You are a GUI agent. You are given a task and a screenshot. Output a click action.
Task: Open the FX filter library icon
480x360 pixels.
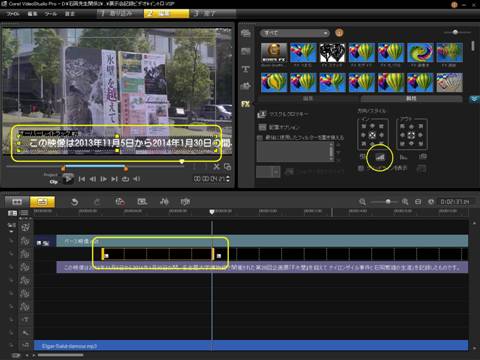click(x=246, y=104)
